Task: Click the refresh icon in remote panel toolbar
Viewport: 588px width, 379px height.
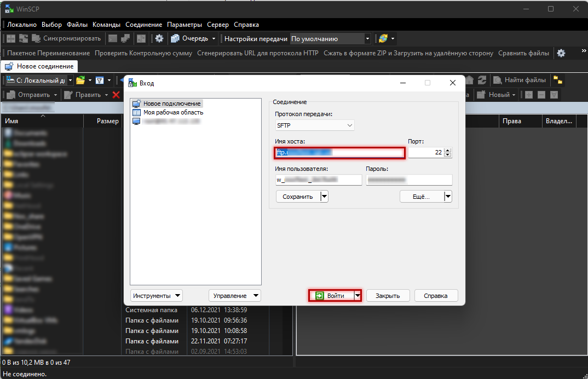Action: [482, 80]
